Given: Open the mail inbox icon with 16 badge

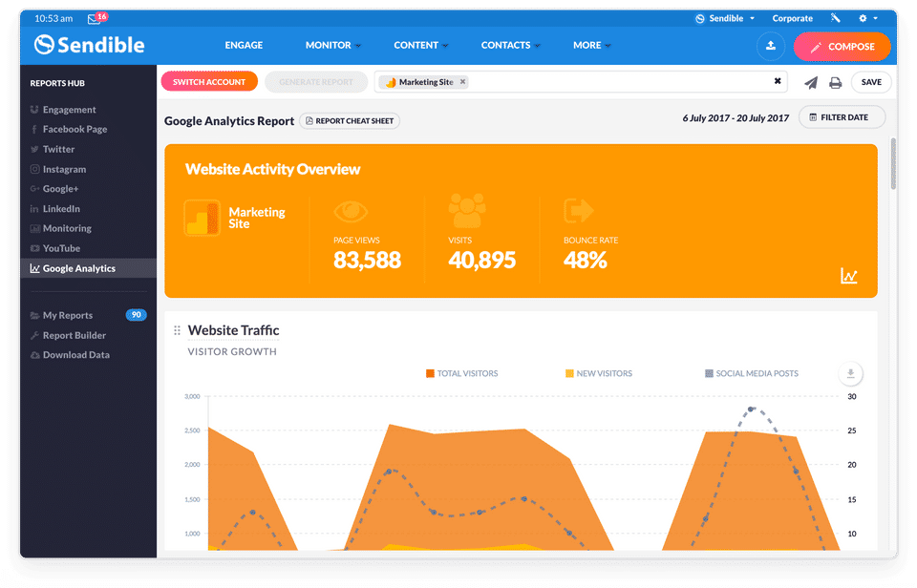Looking at the screenshot, I should click(x=97, y=18).
